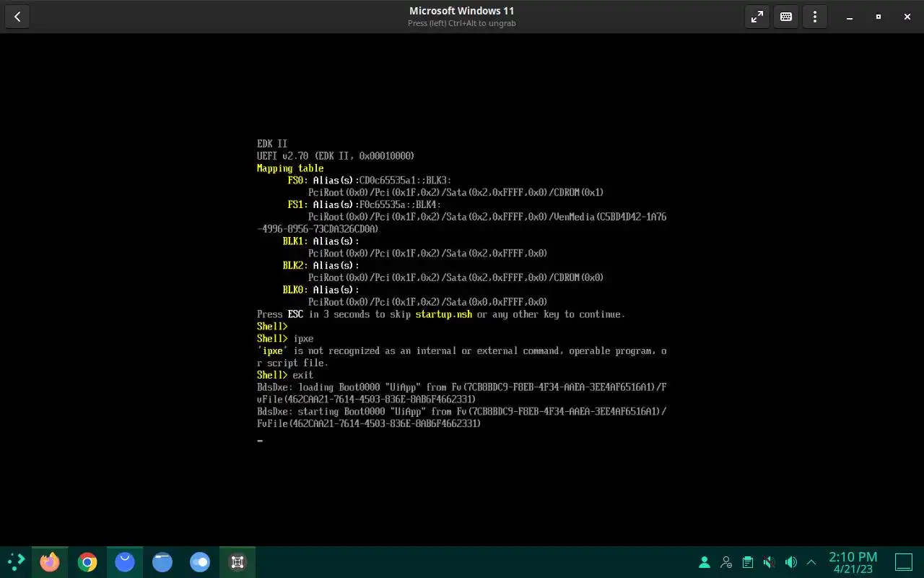Open the green user tray icon
This screenshot has height=578, width=924.
point(705,561)
